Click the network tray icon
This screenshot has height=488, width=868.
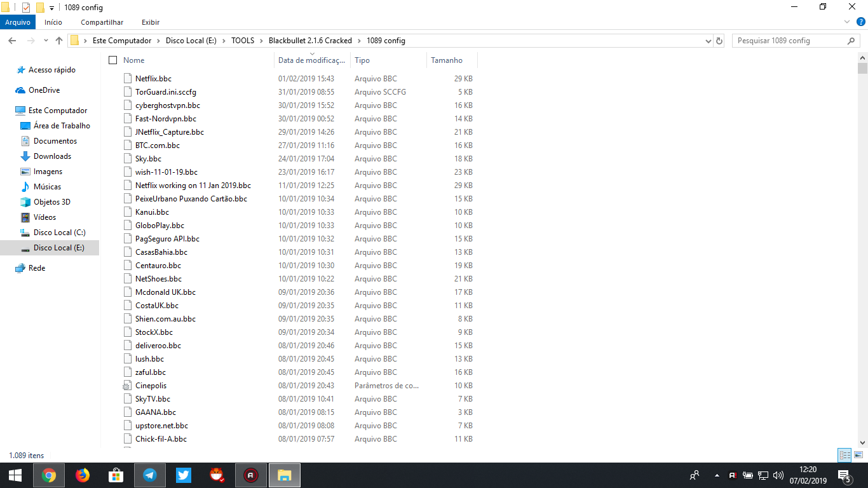(x=763, y=475)
